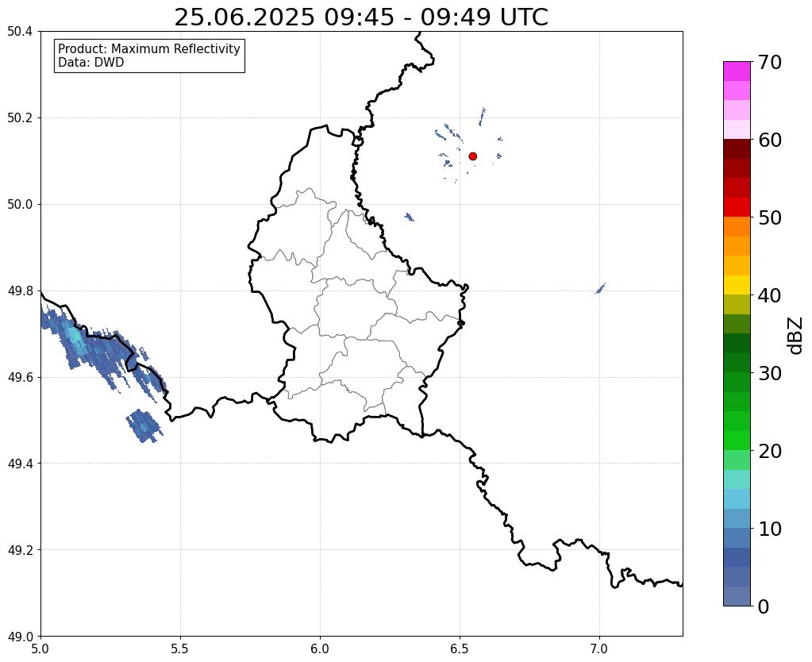Click the yellow colorbar segment above 40
Viewport: 812px width, 662px height.
[x=737, y=285]
